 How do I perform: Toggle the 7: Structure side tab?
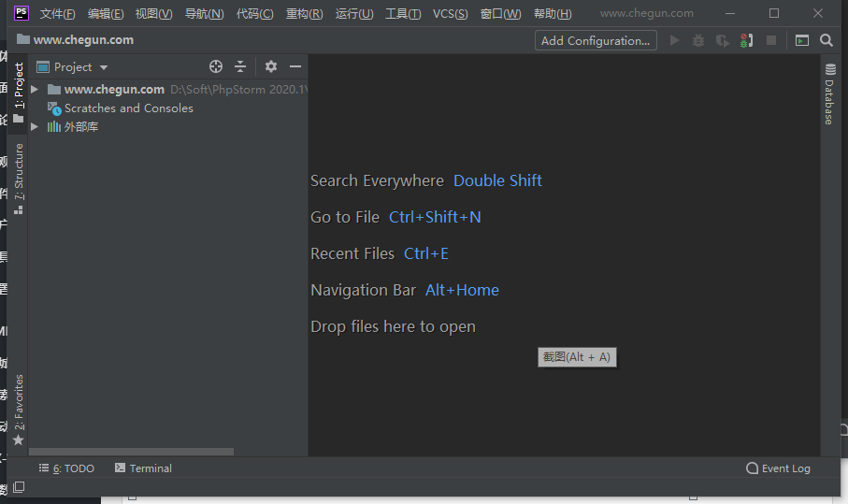pyautogui.click(x=19, y=179)
